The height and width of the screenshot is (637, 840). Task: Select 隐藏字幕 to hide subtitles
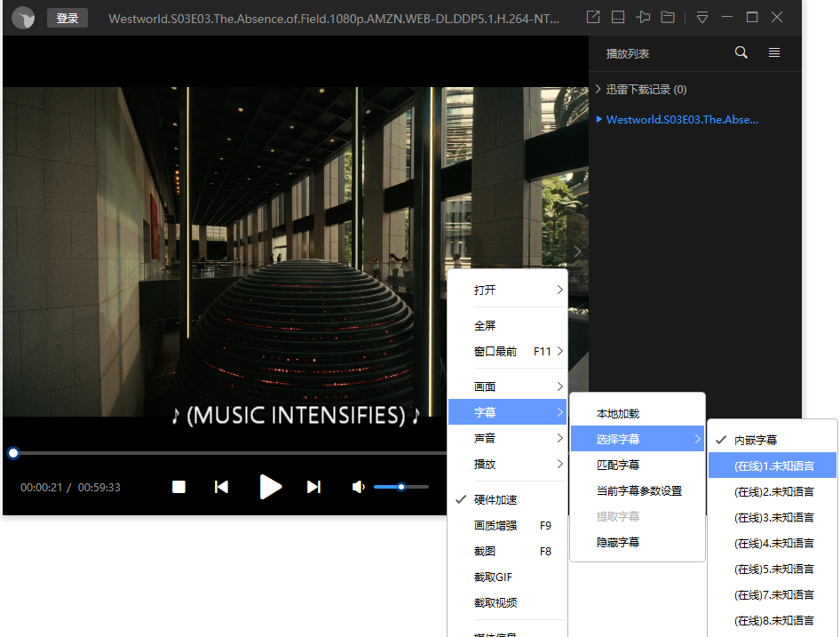[x=617, y=543]
